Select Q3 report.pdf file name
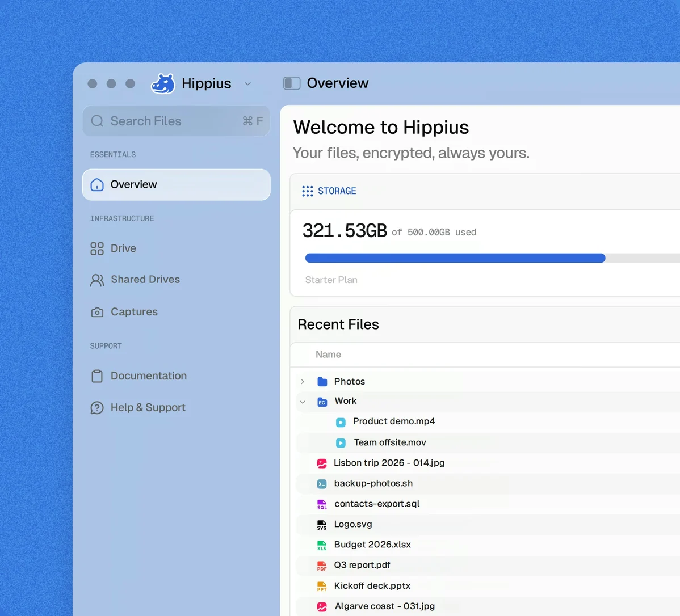680x616 pixels. click(x=362, y=565)
